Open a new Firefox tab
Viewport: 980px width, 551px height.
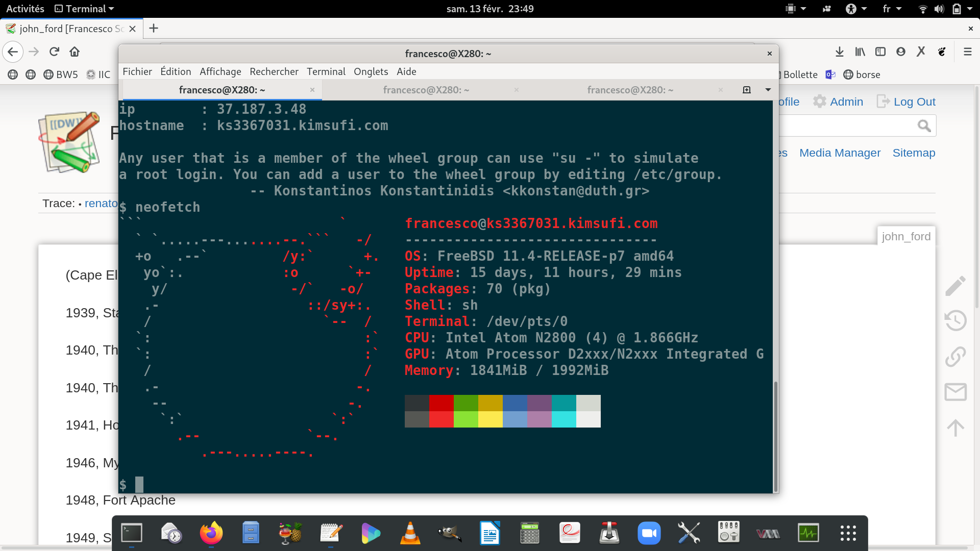point(153,29)
